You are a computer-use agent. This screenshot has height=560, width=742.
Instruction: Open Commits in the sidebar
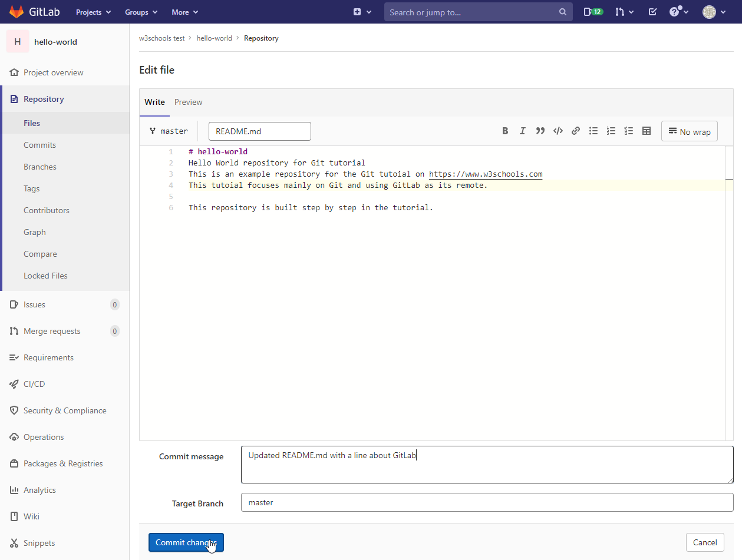[39, 145]
